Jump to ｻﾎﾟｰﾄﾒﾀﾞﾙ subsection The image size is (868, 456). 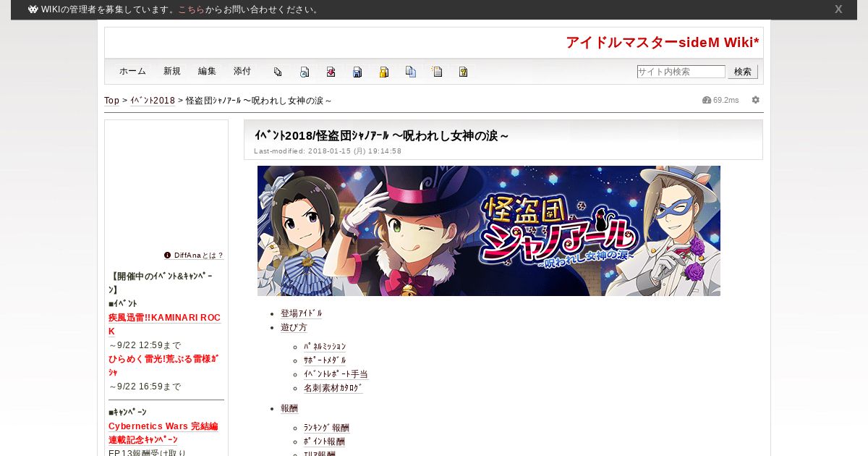click(x=325, y=360)
